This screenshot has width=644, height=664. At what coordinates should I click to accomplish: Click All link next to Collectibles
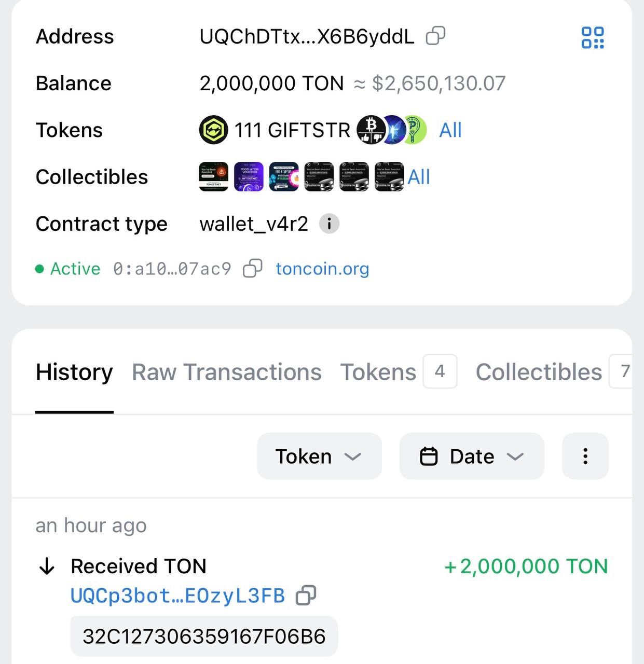(x=418, y=177)
